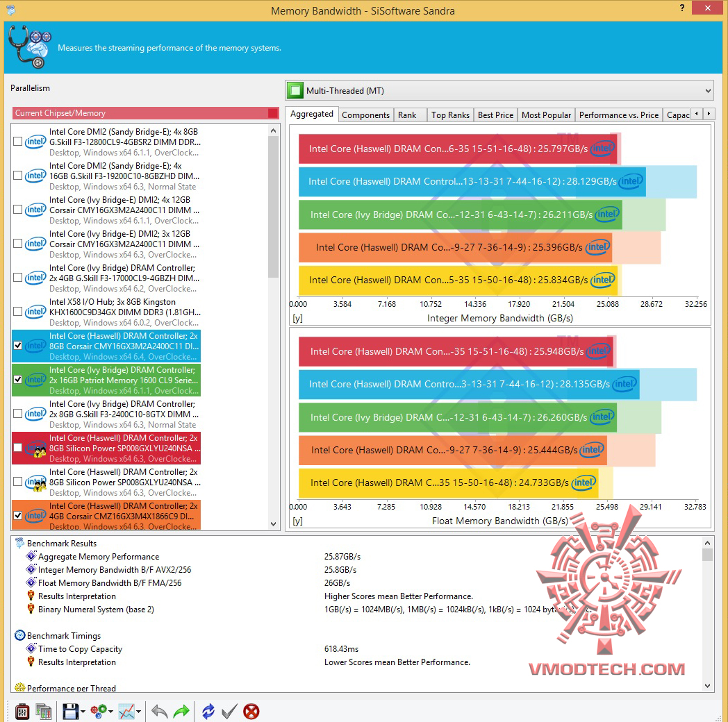Click the Time to Copy Capacity diamond icon
The width and height of the screenshot is (728, 722).
click(31, 648)
